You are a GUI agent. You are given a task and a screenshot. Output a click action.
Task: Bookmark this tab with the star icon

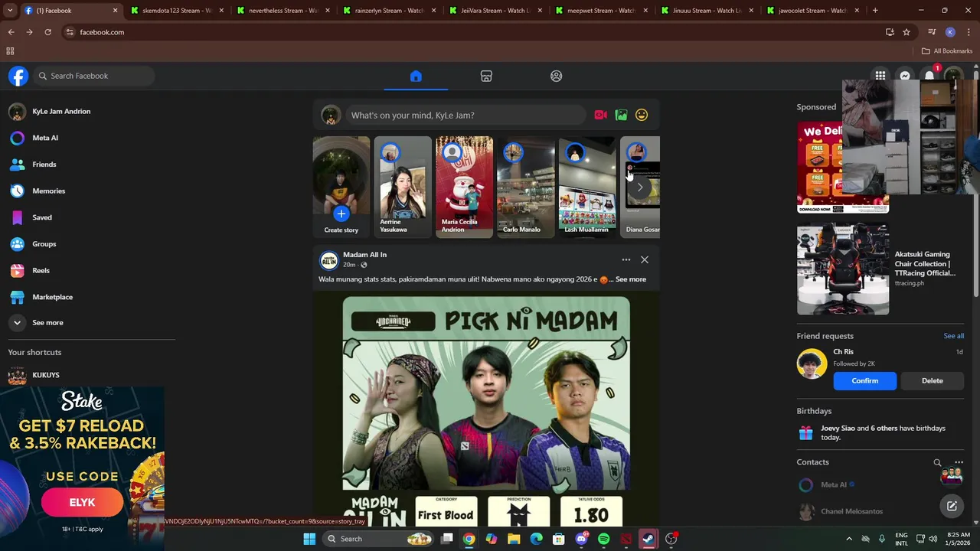pyautogui.click(x=906, y=32)
